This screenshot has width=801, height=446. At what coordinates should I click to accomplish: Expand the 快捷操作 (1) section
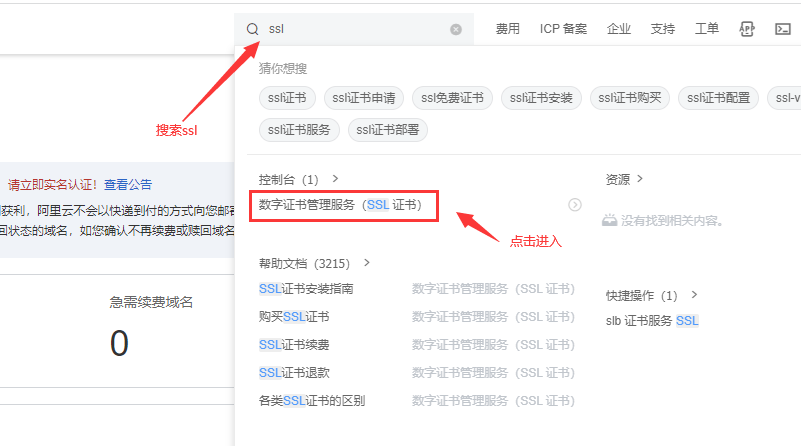click(x=695, y=296)
